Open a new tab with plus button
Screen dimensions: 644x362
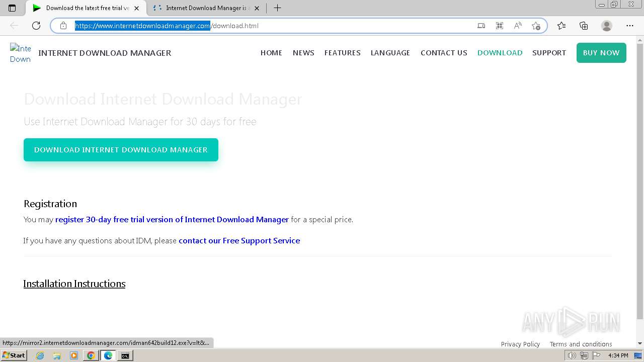(x=277, y=8)
